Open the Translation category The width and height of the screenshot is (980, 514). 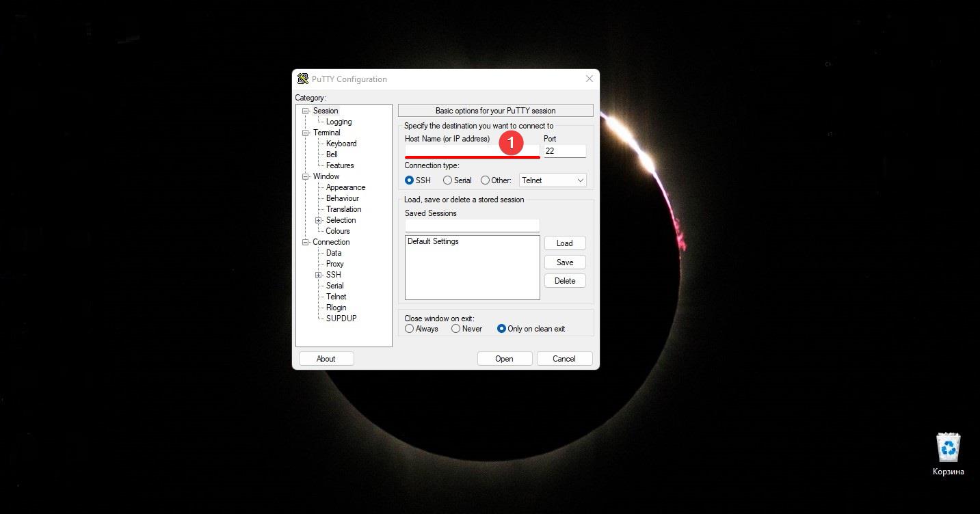tap(343, 209)
